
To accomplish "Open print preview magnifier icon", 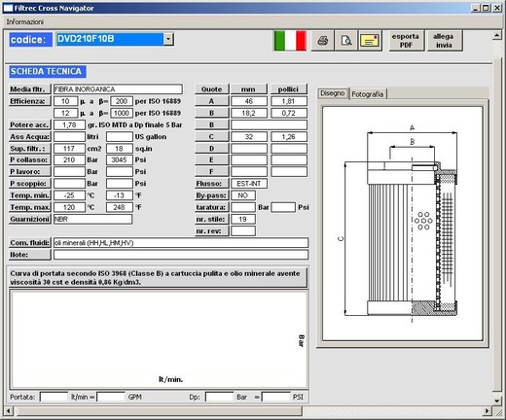I will pos(346,41).
